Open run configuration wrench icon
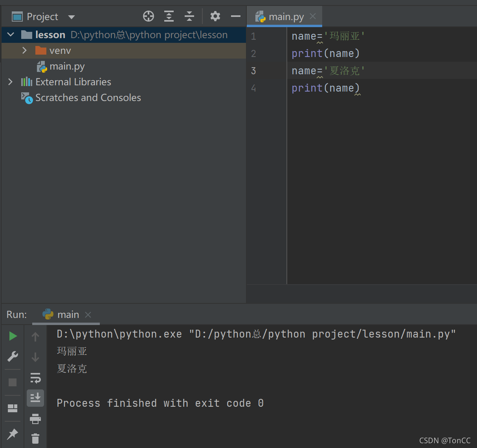 [13, 356]
